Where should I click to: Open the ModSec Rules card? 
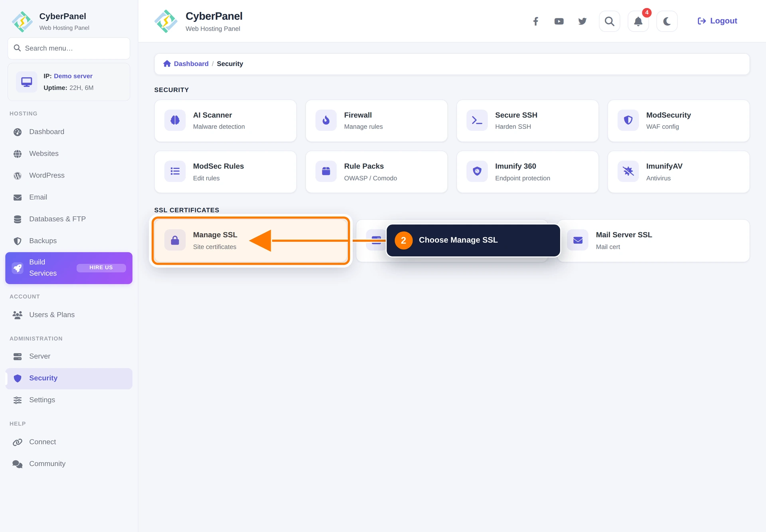(x=225, y=172)
